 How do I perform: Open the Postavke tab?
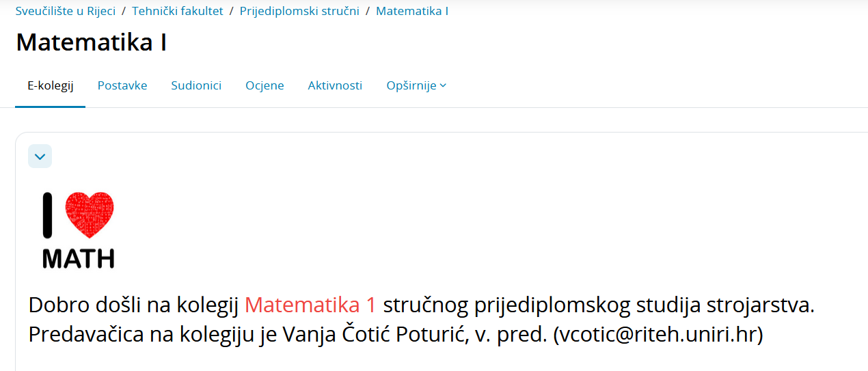tap(122, 86)
